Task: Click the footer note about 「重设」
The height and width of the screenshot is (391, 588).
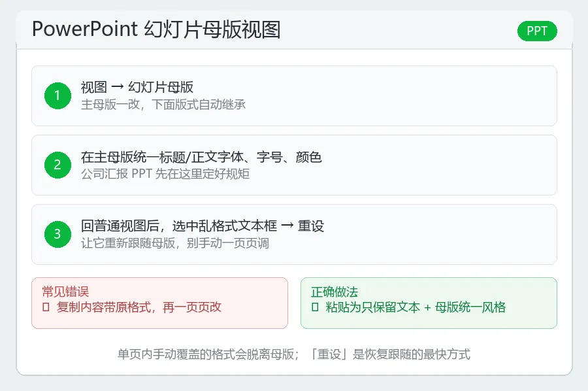Action: pos(294,354)
